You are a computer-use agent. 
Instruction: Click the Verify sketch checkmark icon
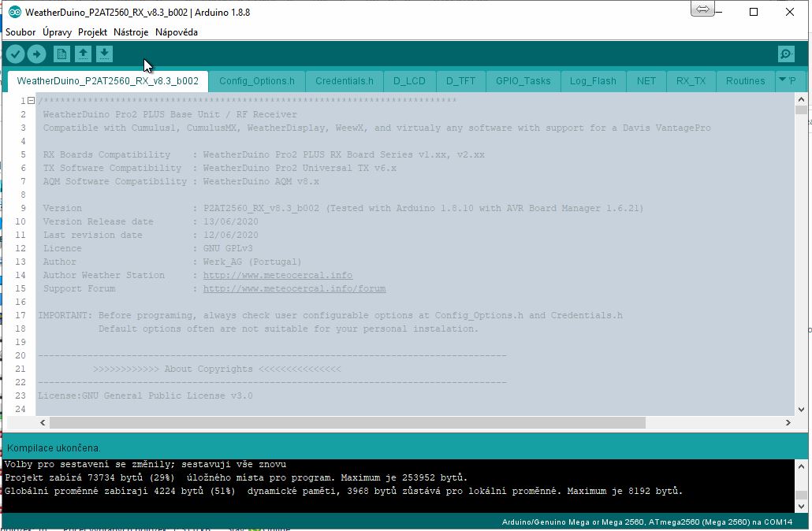[x=15, y=54]
